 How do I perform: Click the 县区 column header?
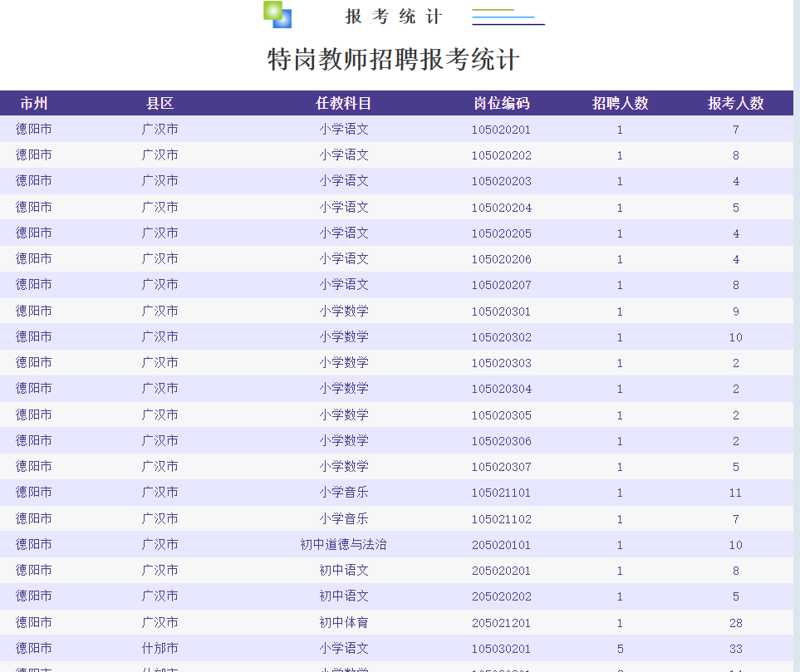[160, 104]
